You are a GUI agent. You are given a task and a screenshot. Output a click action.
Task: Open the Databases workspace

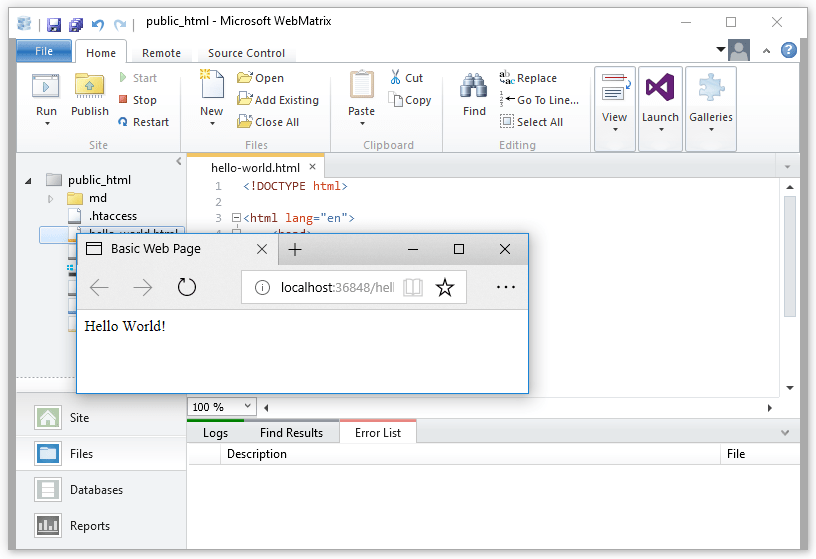click(101, 490)
